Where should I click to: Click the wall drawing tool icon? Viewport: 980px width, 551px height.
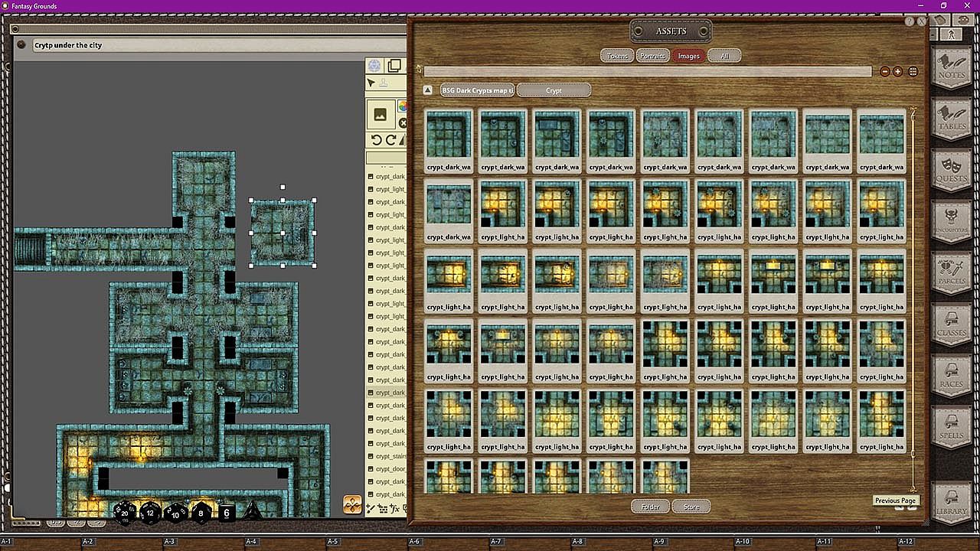coord(384,508)
